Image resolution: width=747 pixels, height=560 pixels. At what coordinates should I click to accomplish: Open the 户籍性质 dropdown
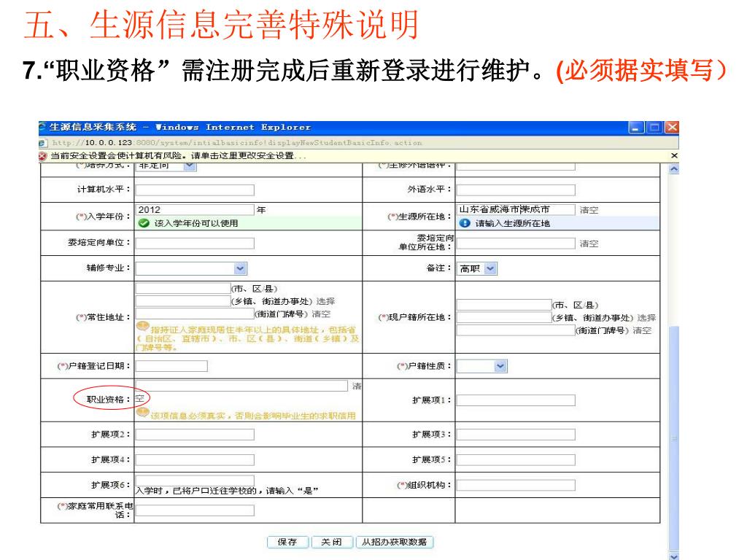coord(500,366)
